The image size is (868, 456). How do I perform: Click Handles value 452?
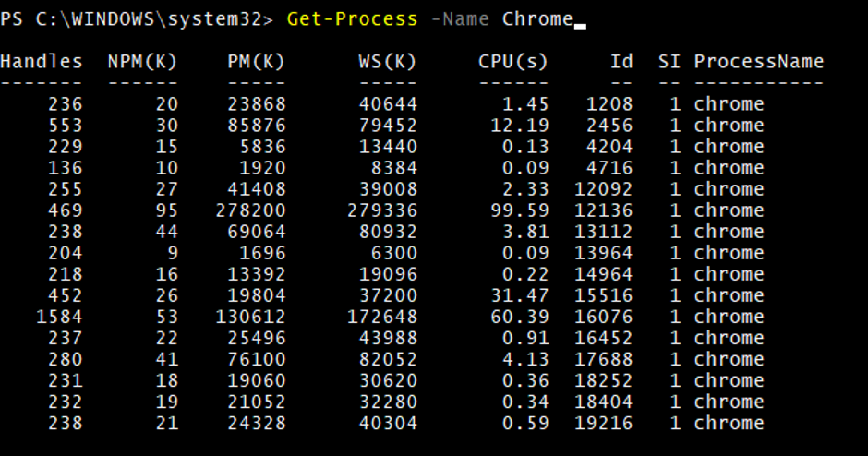point(66,296)
